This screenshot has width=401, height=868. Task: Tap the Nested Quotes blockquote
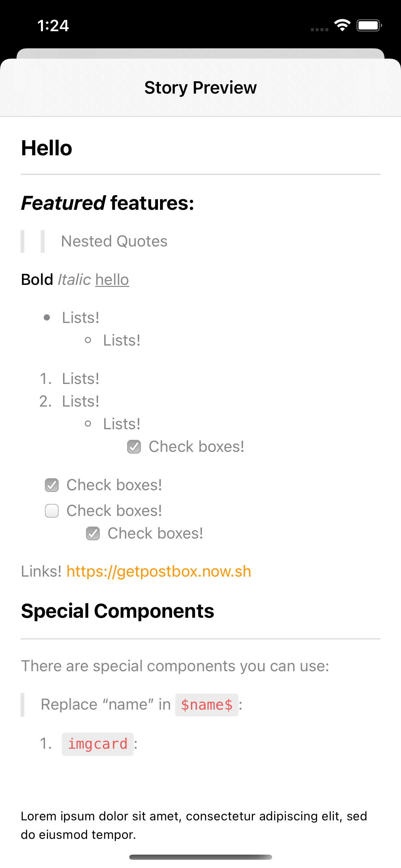[114, 241]
